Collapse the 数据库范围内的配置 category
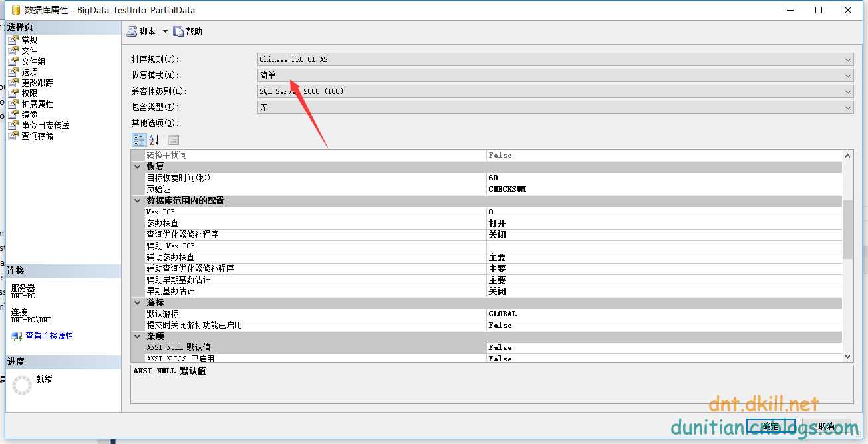Image resolution: width=868 pixels, height=444 pixels. click(138, 200)
